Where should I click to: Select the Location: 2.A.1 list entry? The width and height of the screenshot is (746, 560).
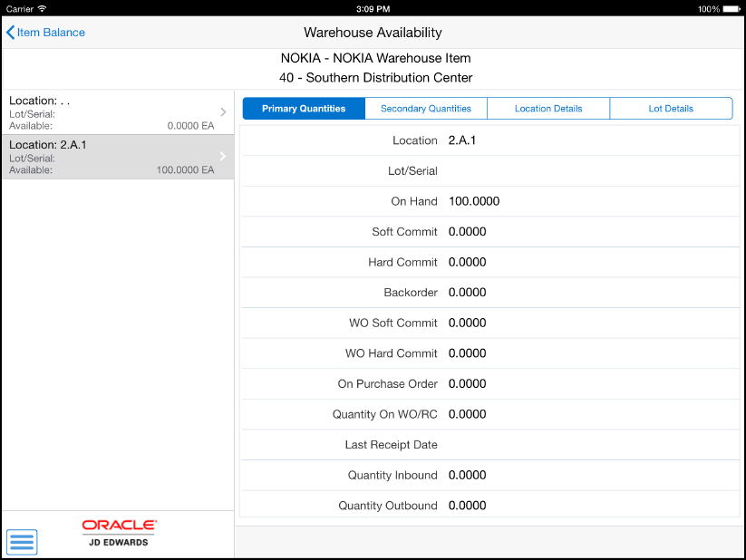118,157
